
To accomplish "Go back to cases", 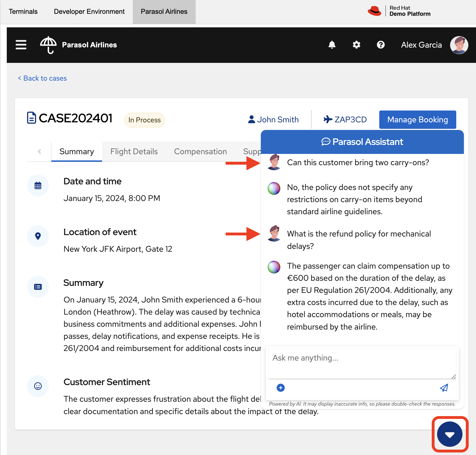I will coord(42,78).
